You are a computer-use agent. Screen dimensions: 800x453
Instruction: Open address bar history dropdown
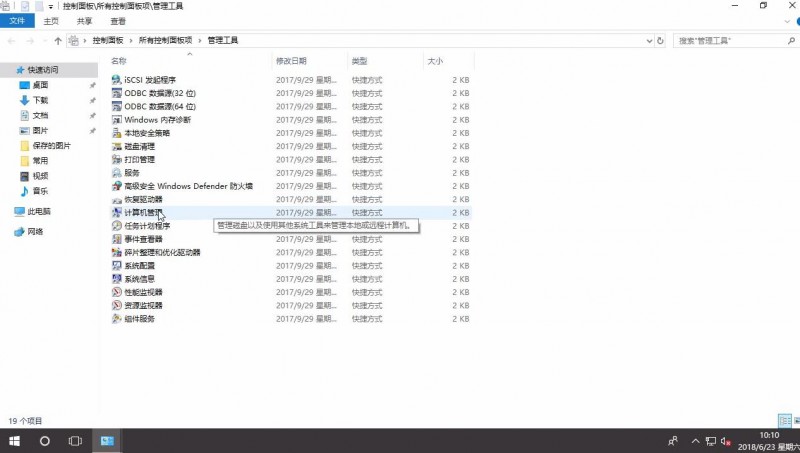649,41
